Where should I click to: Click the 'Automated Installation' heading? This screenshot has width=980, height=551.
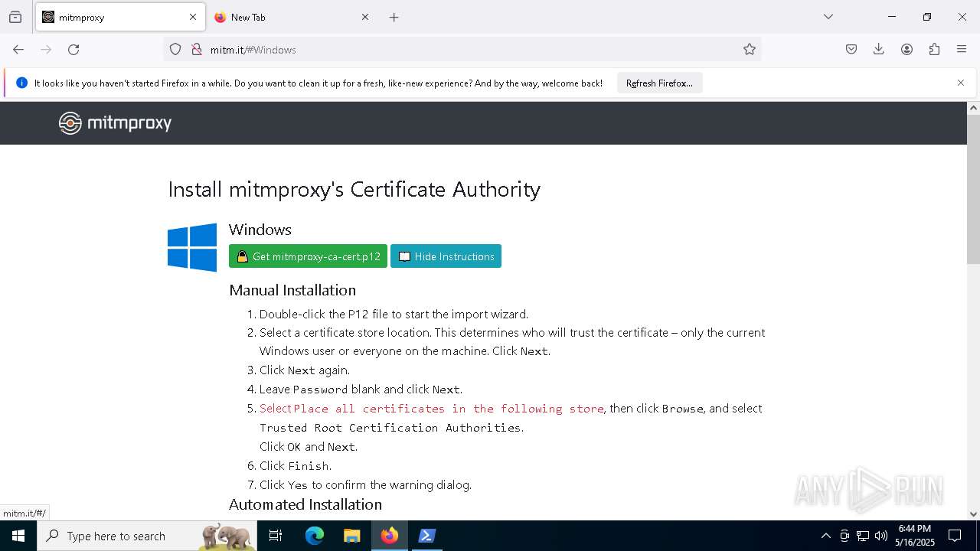[x=305, y=504]
